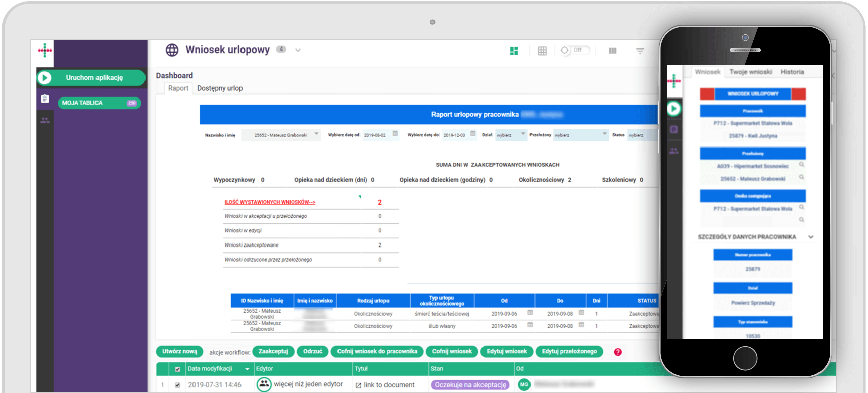This screenshot has height=393, width=868.
Task: Select the table grid view icon
Action: tap(542, 51)
